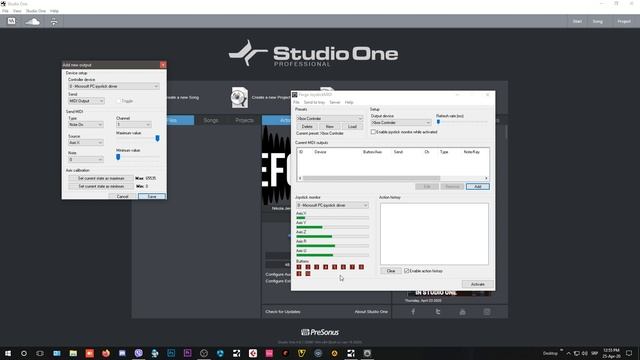This screenshot has width=640, height=360.
Task: Open Viber from the taskbar
Action: pos(138,353)
